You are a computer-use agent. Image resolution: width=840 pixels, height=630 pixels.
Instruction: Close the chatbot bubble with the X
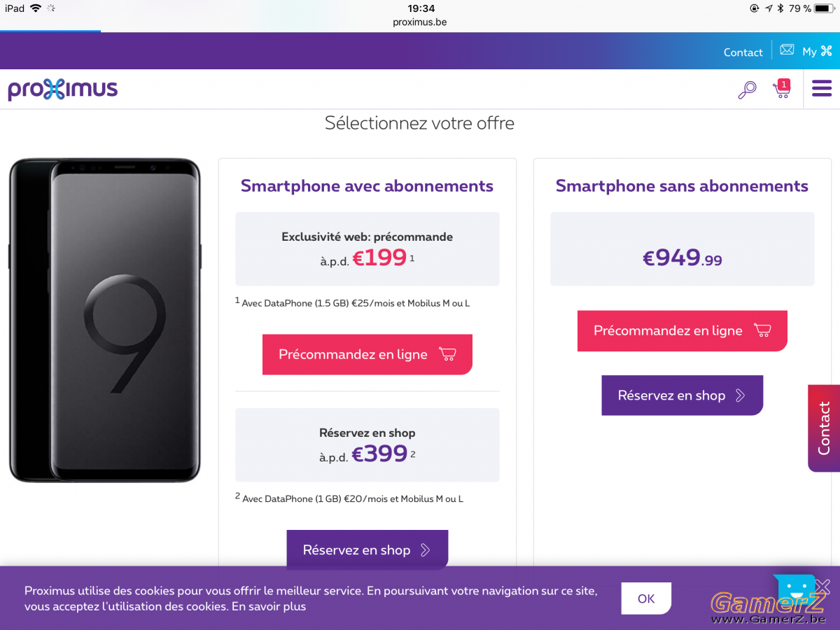tap(823, 586)
